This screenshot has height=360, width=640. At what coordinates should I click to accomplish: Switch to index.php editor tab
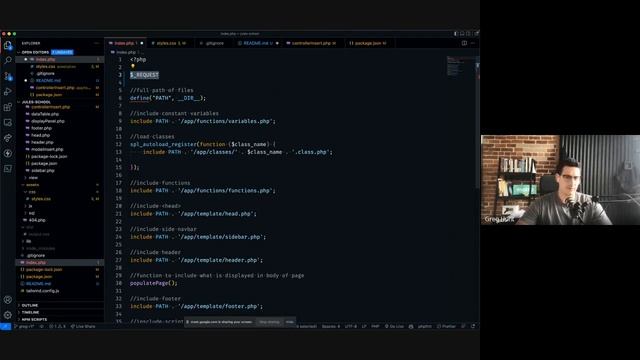pyautogui.click(x=126, y=43)
